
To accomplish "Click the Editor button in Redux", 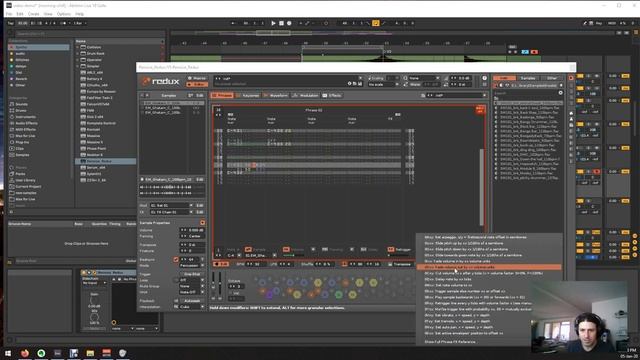I will coord(197,84).
